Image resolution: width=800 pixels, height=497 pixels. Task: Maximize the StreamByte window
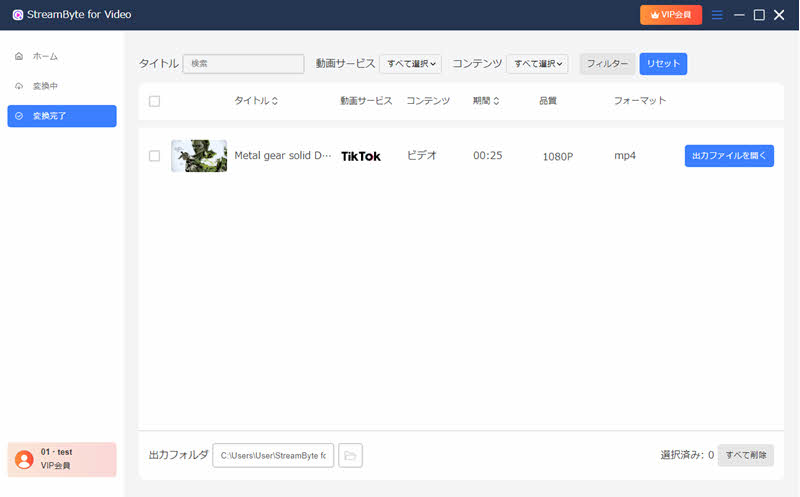click(759, 15)
